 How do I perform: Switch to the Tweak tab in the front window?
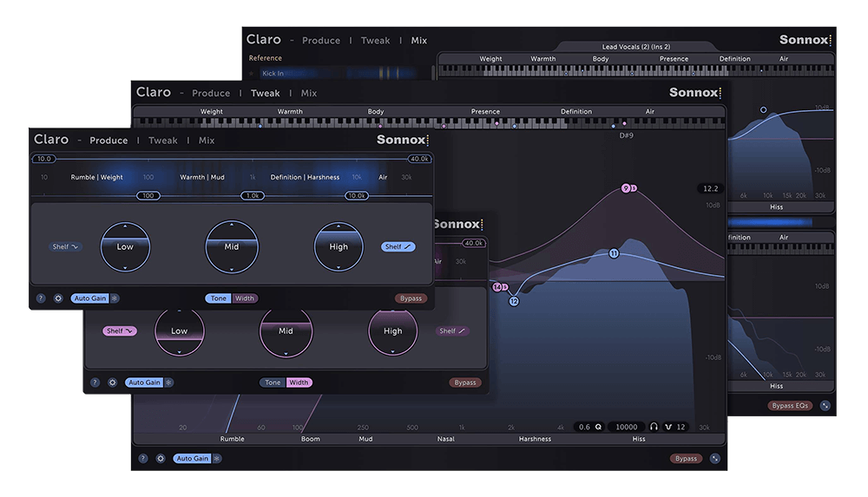click(x=163, y=141)
